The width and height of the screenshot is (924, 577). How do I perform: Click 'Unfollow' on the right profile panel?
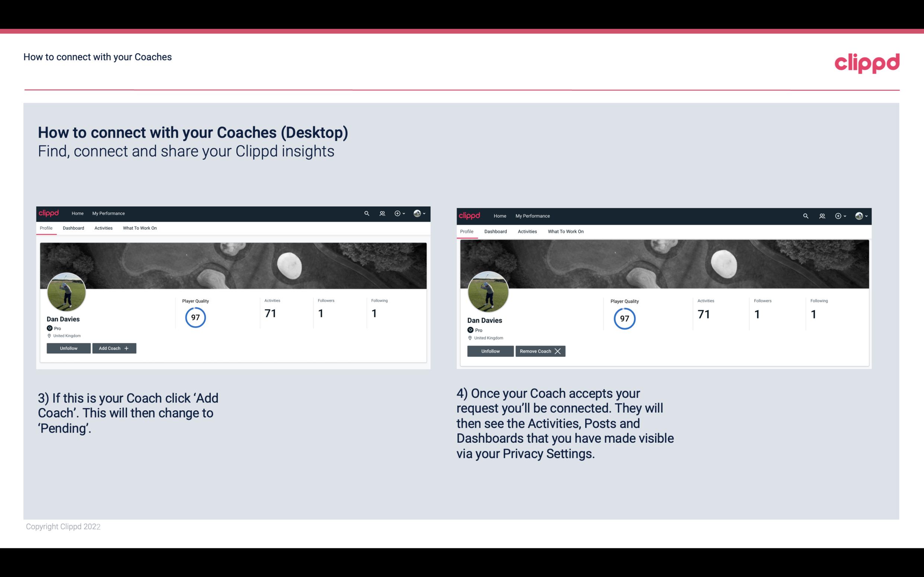[x=490, y=351]
